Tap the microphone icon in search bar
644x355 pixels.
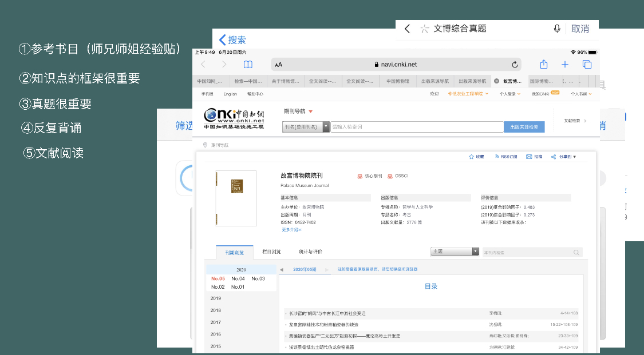pyautogui.click(x=557, y=29)
